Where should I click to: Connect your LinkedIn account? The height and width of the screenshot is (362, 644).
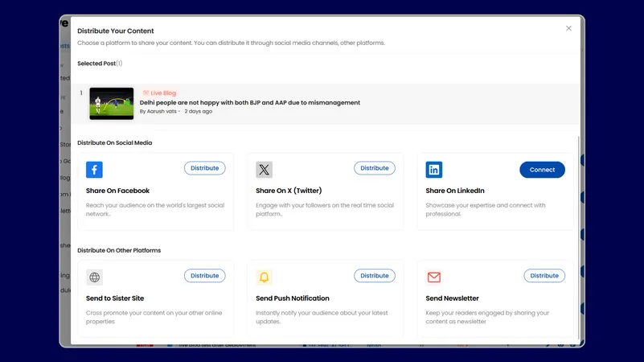[x=542, y=170]
